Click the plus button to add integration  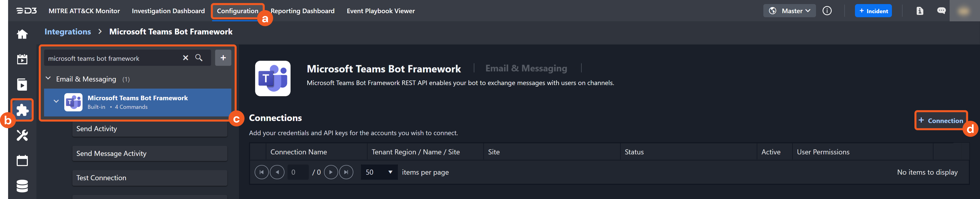pyautogui.click(x=223, y=58)
